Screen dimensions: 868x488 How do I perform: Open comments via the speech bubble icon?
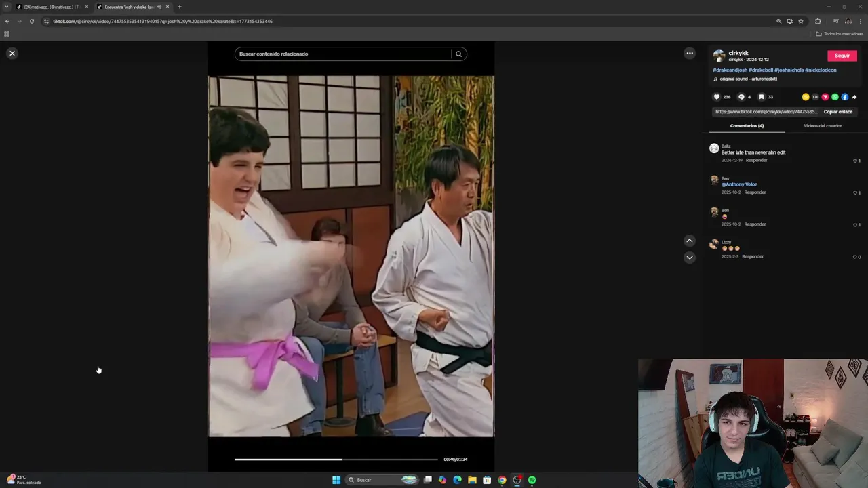click(741, 97)
